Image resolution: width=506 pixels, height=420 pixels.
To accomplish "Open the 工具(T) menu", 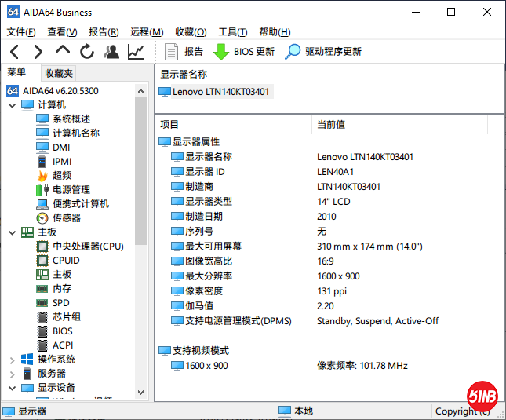I will [x=232, y=32].
